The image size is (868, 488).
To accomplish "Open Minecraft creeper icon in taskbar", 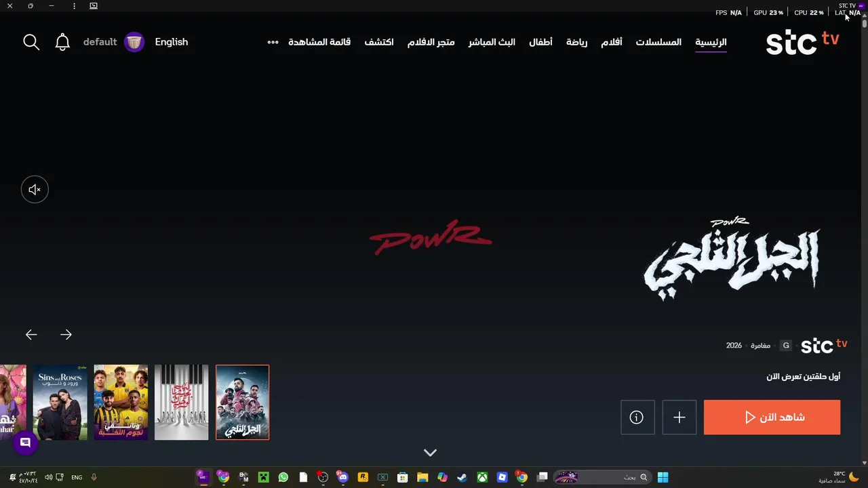I will 263,477.
